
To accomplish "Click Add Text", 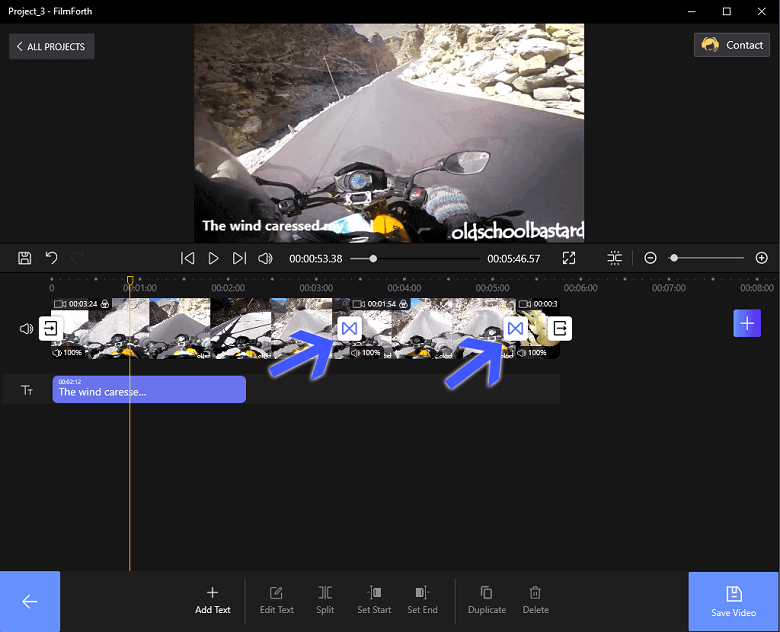I will (213, 600).
